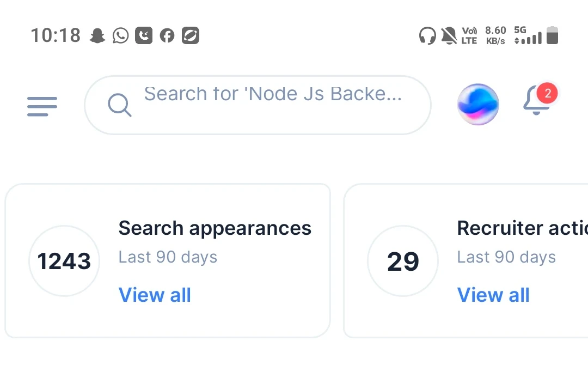Open the profile avatar picture
The height and width of the screenshot is (365, 588).
pos(478,105)
